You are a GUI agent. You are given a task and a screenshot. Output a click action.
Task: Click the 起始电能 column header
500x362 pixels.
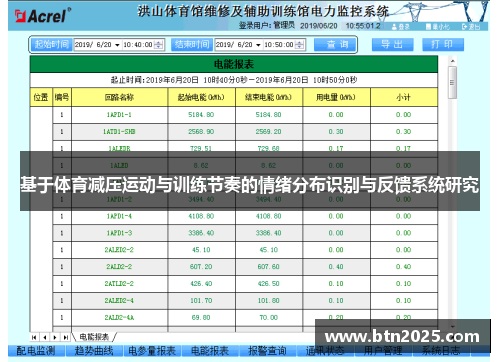coord(201,97)
